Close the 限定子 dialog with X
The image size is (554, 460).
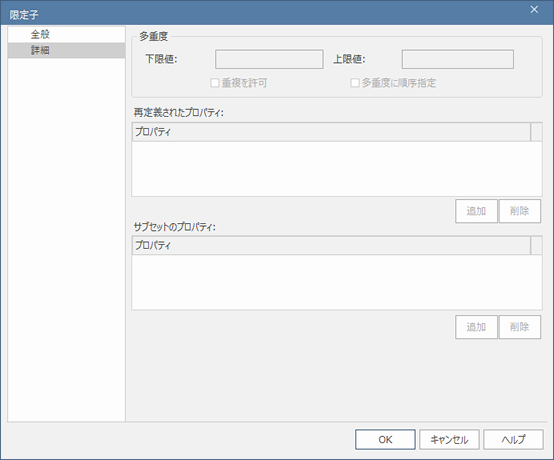click(x=534, y=10)
